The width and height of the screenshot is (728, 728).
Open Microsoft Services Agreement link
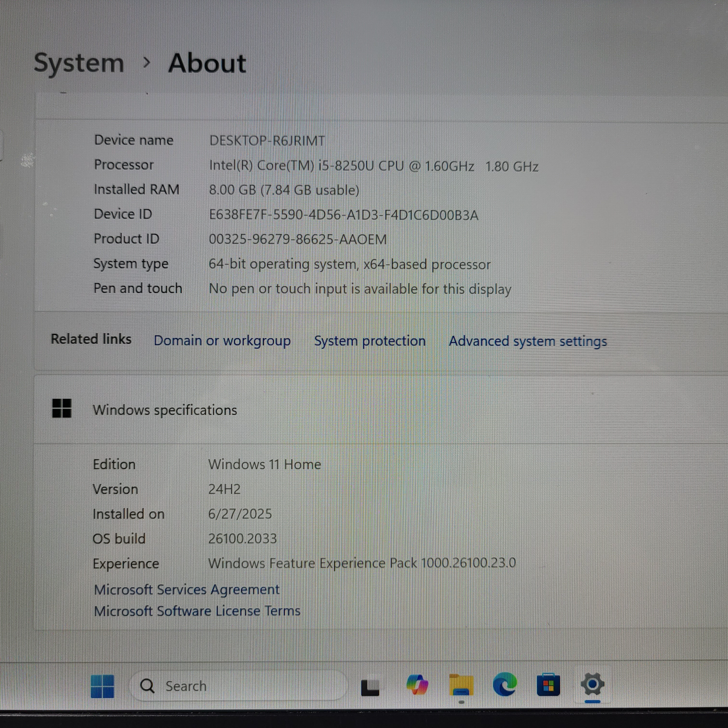(x=187, y=589)
